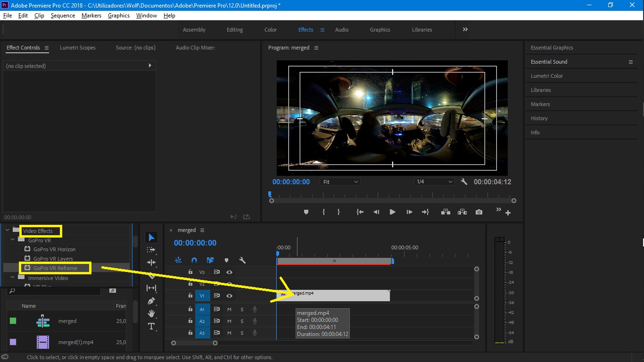The image size is (644, 362).
Task: Select the Slip tool
Action: click(151, 288)
